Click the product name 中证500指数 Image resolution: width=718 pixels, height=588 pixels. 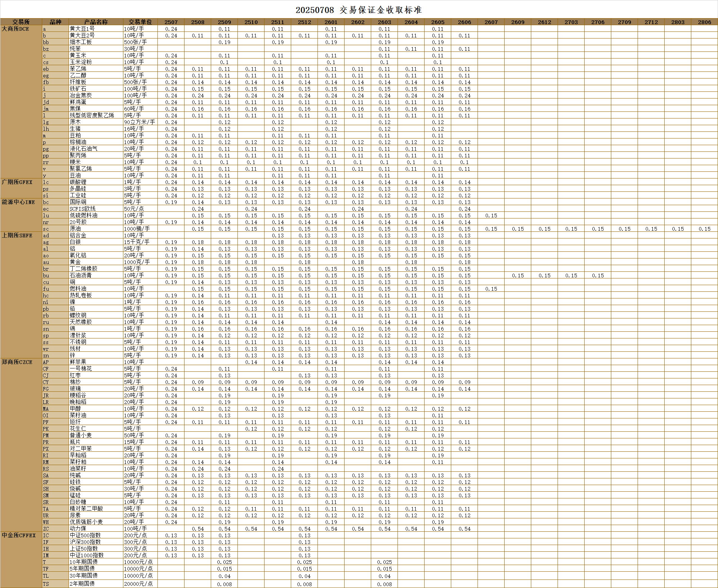coord(85,535)
